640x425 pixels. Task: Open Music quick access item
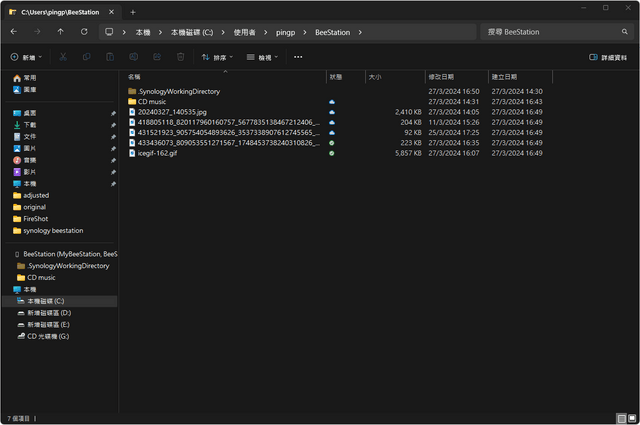click(x=25, y=160)
